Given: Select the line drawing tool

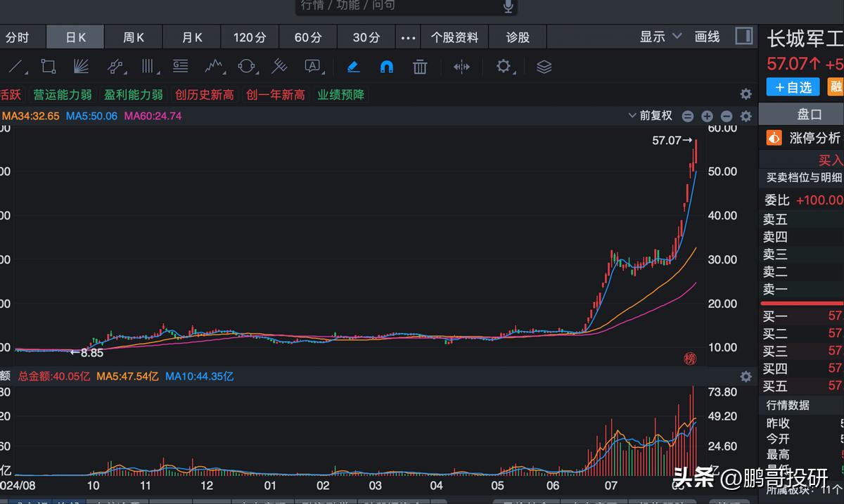Looking at the screenshot, I should (x=15, y=66).
